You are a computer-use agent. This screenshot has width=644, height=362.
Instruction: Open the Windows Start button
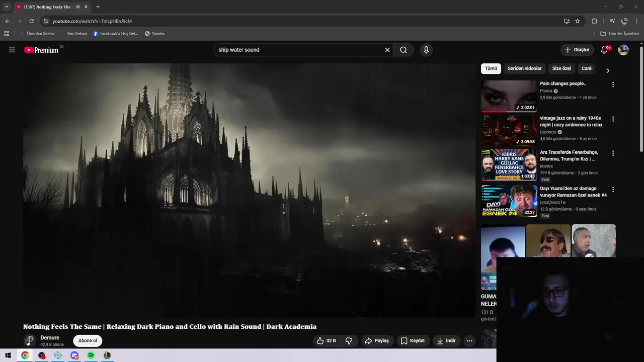click(8, 355)
